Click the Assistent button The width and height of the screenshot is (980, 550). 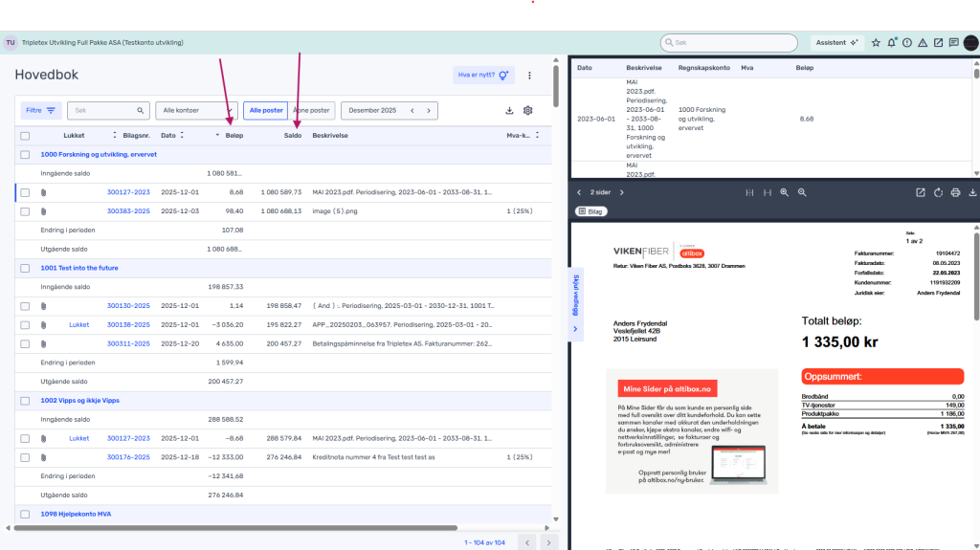point(836,43)
